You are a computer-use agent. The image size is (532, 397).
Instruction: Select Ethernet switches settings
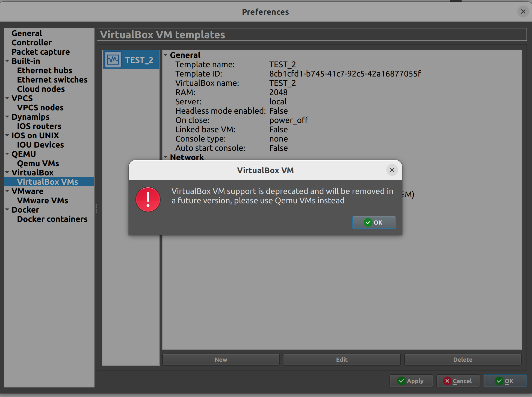pos(52,80)
